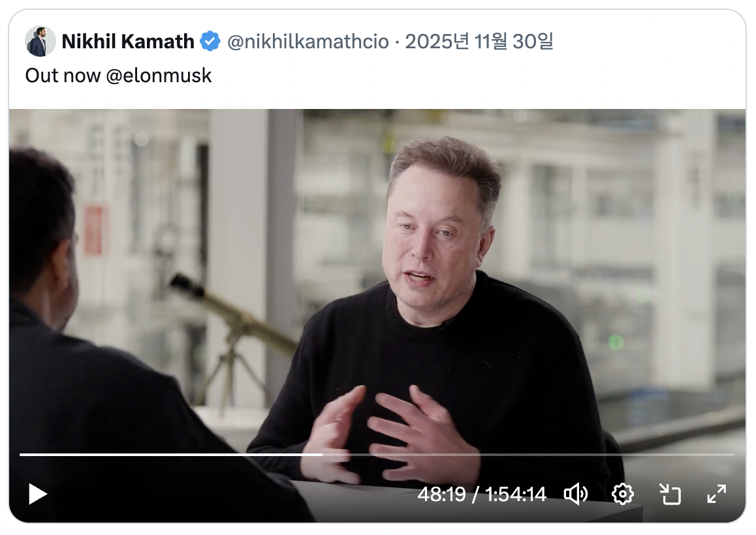Visit the @nikhilkamathcio handle
Viewport: 756px width, 535px height.
click(307, 42)
